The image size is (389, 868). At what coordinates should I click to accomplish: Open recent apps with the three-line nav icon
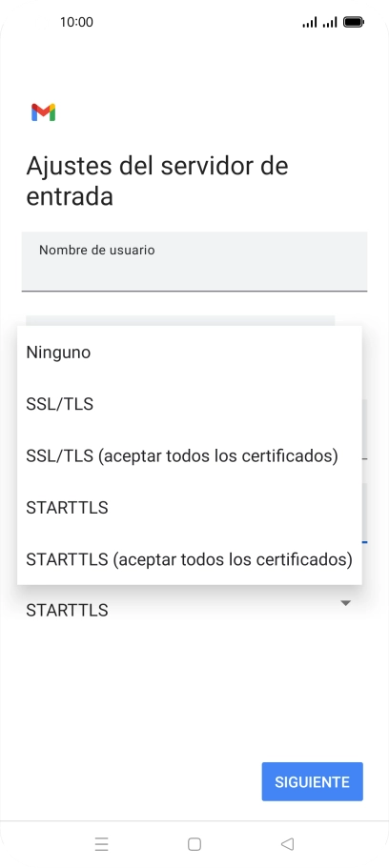coord(101,843)
